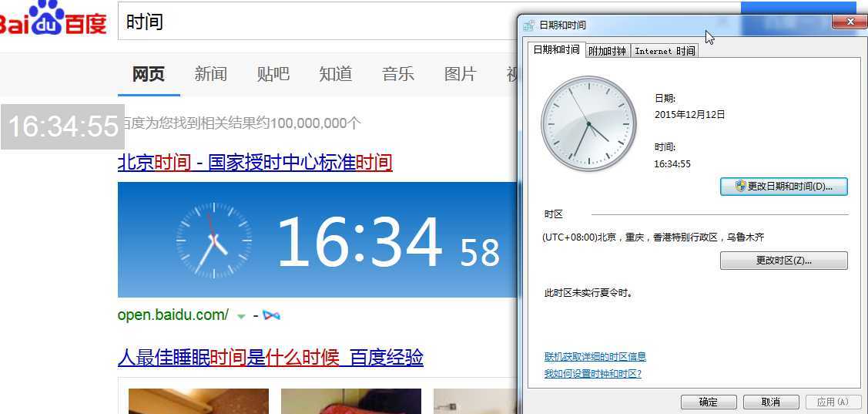Click the 更改日期和时间(D)... button
This screenshot has width=868, height=414.
click(x=784, y=187)
